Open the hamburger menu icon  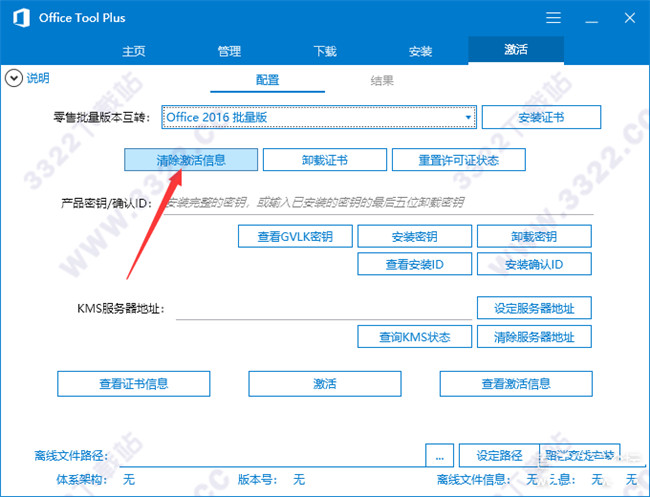(553, 18)
